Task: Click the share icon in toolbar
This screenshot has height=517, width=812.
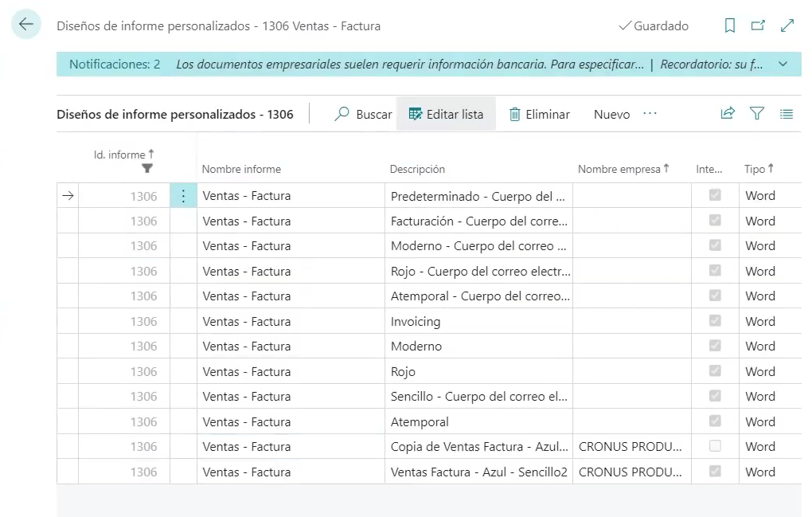Action: tap(727, 114)
